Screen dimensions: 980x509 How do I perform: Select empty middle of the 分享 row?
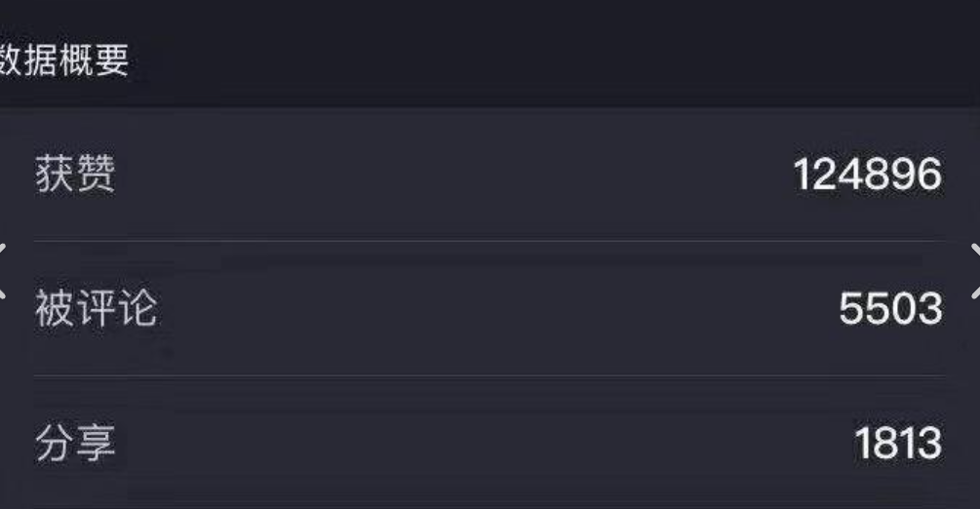pos(485,444)
